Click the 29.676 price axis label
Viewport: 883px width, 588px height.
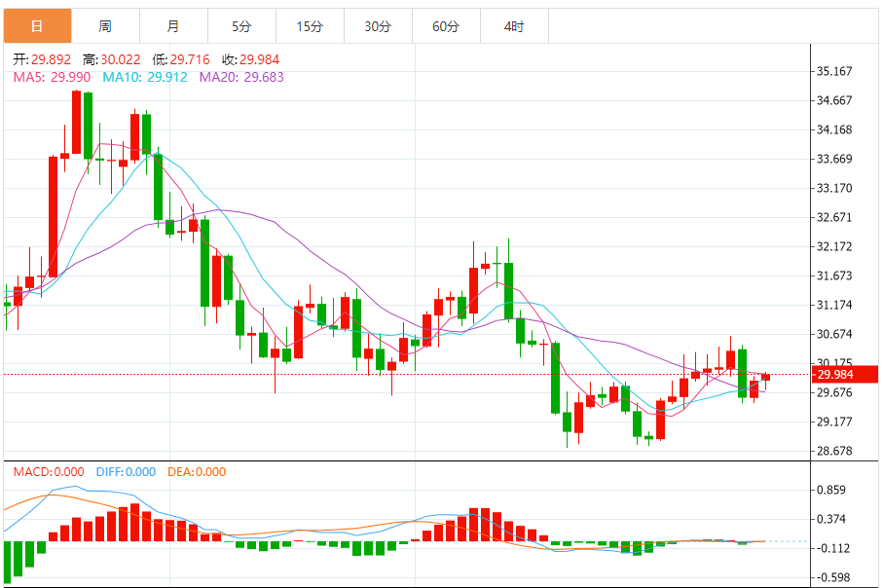point(834,393)
